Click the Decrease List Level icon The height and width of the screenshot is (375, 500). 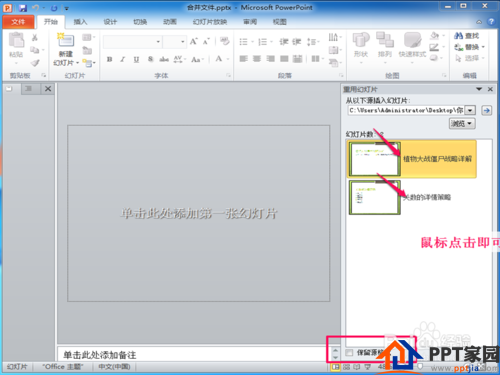pyautogui.click(x=284, y=42)
